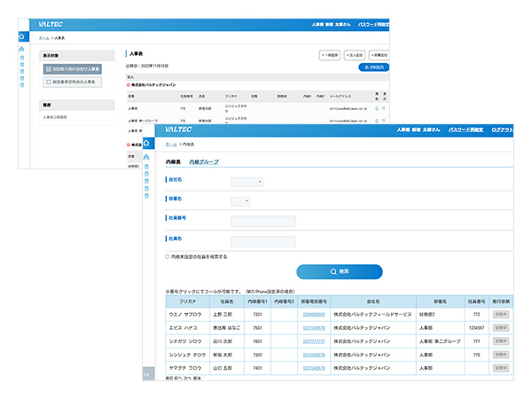Viewport: 532px width, 399px height.
Task: Open the 会社名 dropdown
Action: (246, 182)
